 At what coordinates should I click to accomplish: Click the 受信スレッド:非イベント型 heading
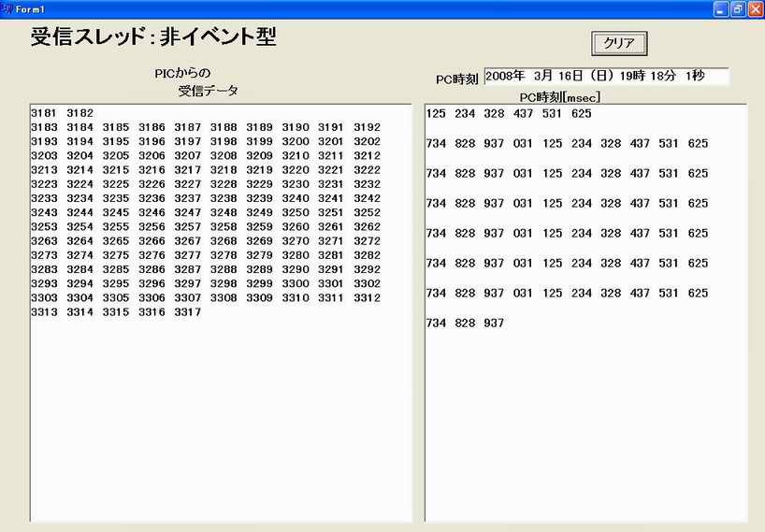click(153, 37)
